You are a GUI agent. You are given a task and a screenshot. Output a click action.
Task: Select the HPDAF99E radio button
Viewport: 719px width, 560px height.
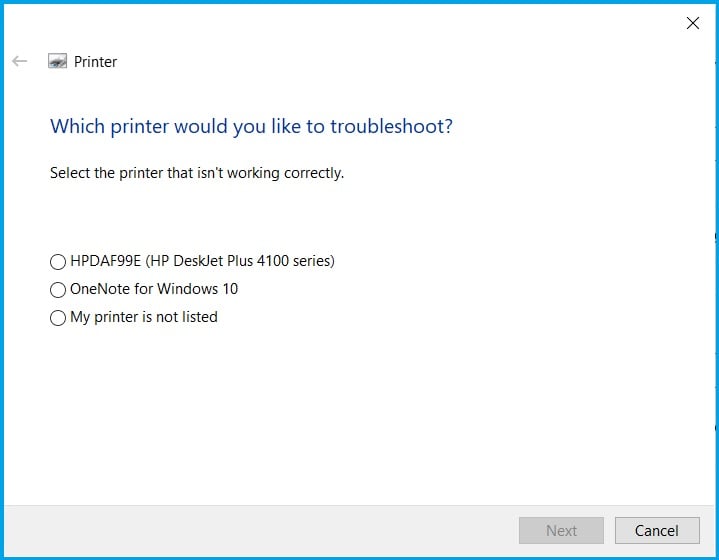click(x=58, y=262)
